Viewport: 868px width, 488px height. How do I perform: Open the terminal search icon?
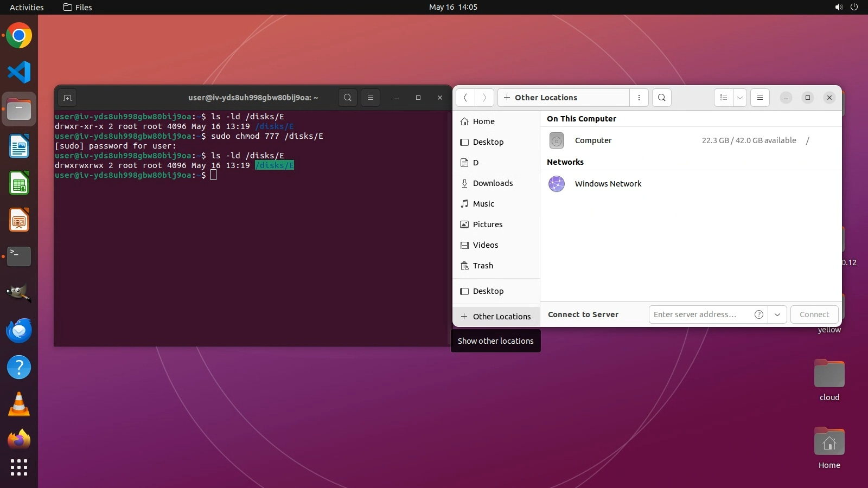348,98
